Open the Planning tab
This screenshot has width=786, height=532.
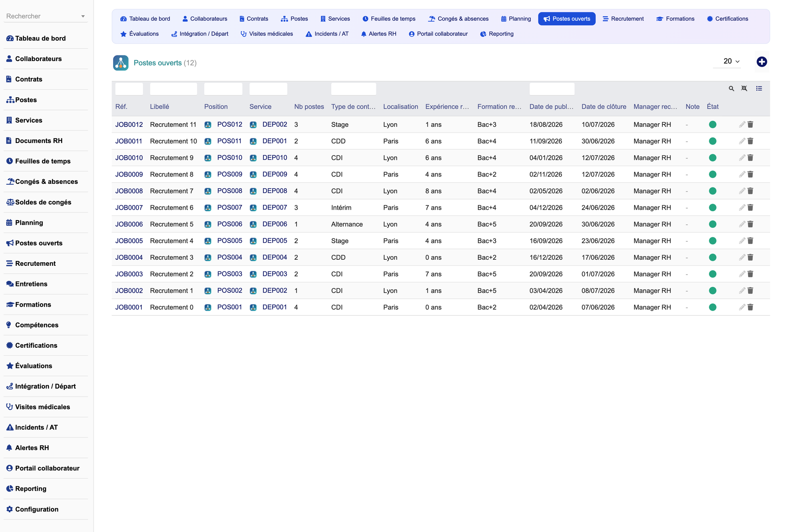tap(516, 19)
